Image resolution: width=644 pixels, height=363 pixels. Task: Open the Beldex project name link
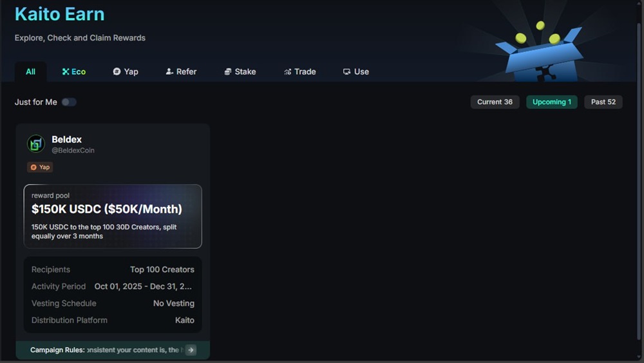67,139
